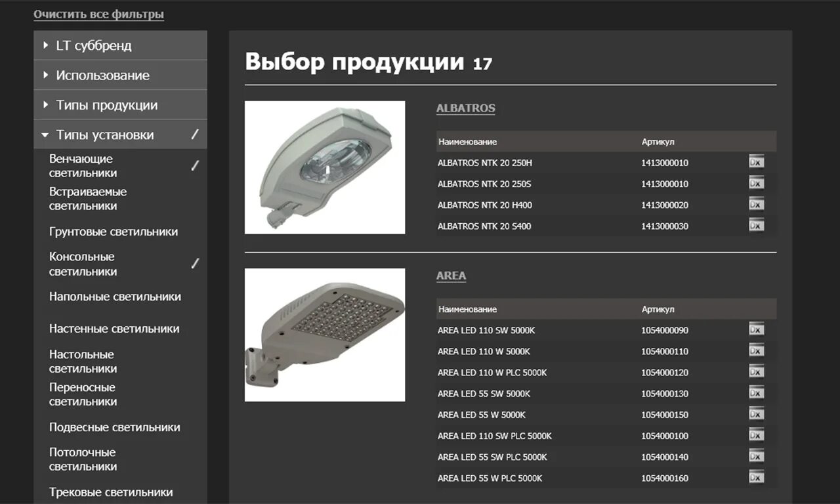Click the Dx icon for AREA LED 110 W PLC 5000K
The image size is (840, 504).
(x=755, y=372)
